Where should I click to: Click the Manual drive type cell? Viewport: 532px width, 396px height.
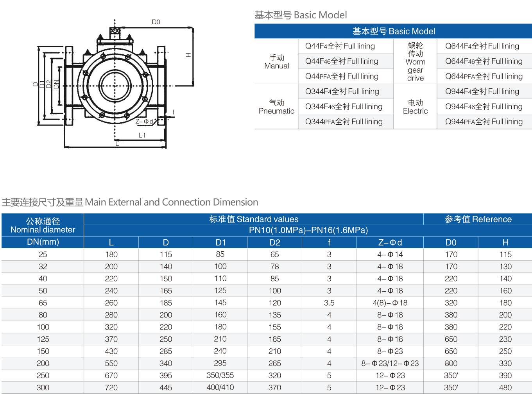point(276,62)
